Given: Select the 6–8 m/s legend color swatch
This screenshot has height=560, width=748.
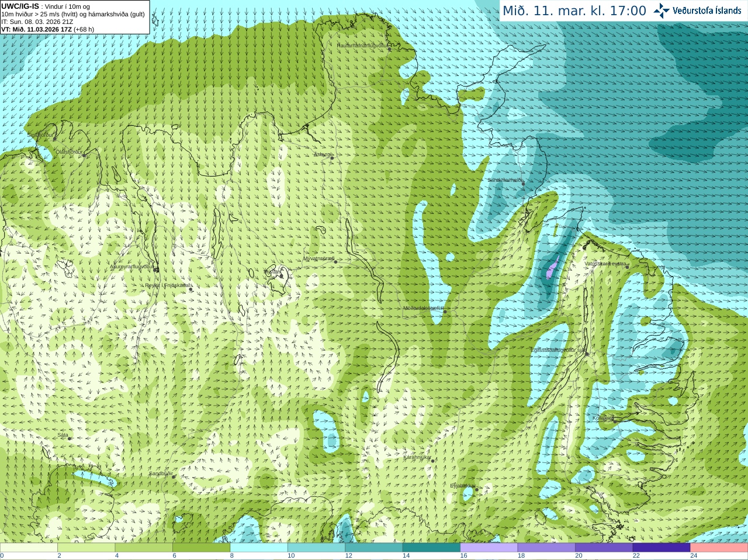Looking at the screenshot, I should pos(202,548).
